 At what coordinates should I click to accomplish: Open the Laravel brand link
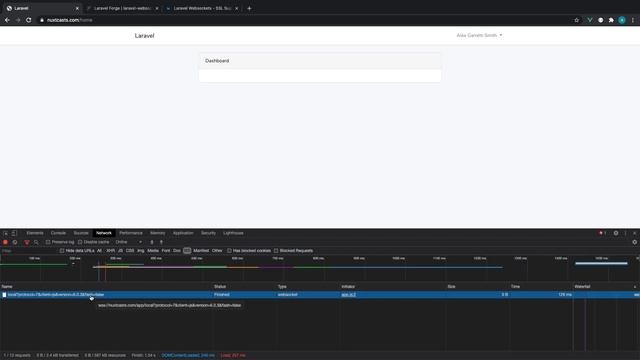tap(144, 36)
